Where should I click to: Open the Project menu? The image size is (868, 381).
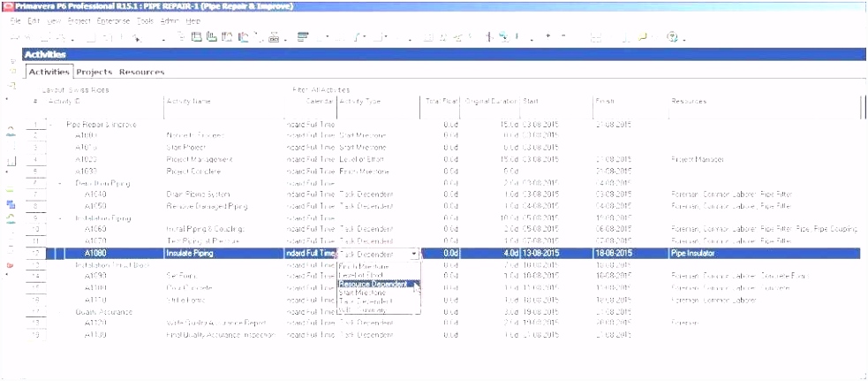pos(79,21)
